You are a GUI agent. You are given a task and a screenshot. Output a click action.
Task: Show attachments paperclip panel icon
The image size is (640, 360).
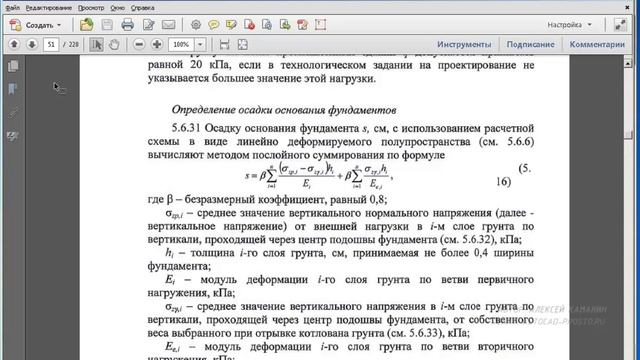click(x=13, y=113)
